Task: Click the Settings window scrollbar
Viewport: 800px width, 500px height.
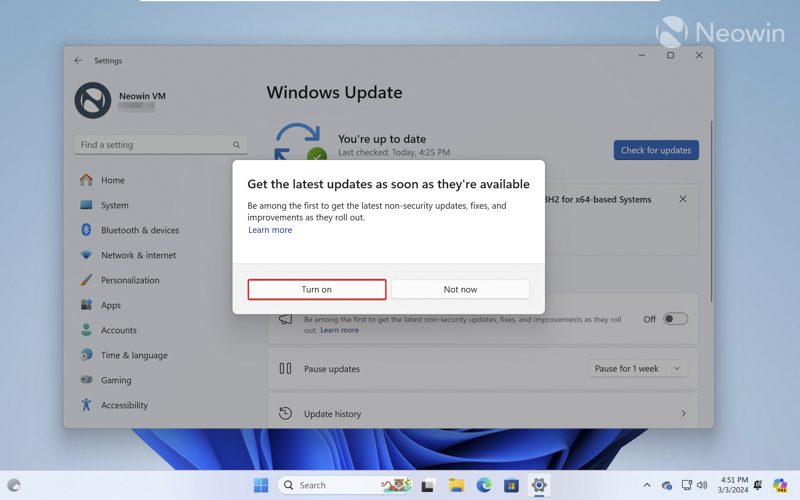Action: tap(711, 211)
